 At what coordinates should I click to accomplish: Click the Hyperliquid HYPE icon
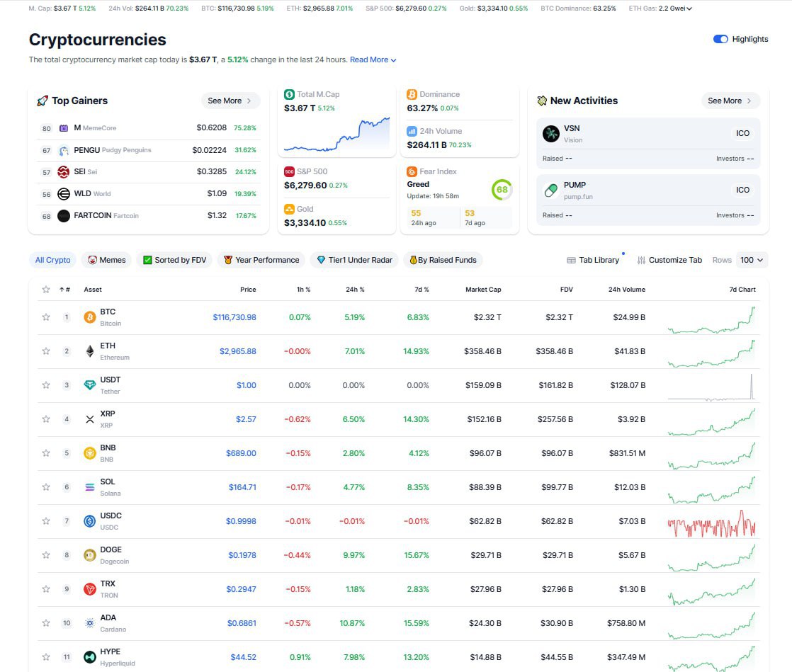point(90,657)
